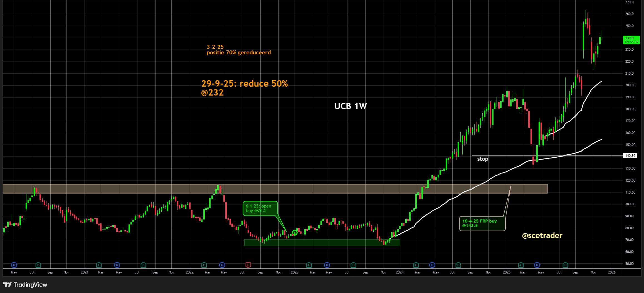This screenshot has width=644, height=293.
Task: Click the green circle buy marker
Action: click(x=295, y=233)
